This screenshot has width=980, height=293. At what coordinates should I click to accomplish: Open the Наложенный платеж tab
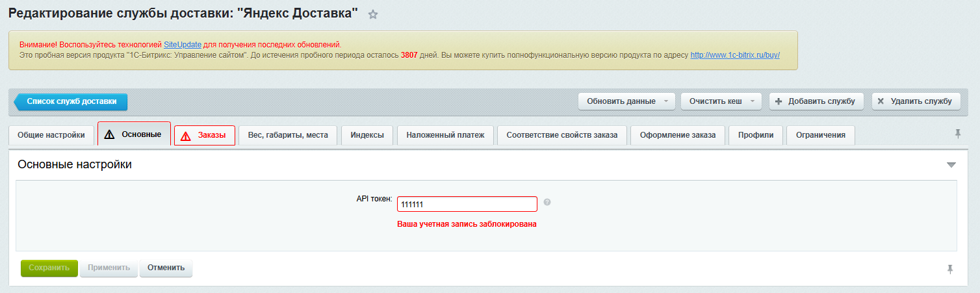click(446, 135)
